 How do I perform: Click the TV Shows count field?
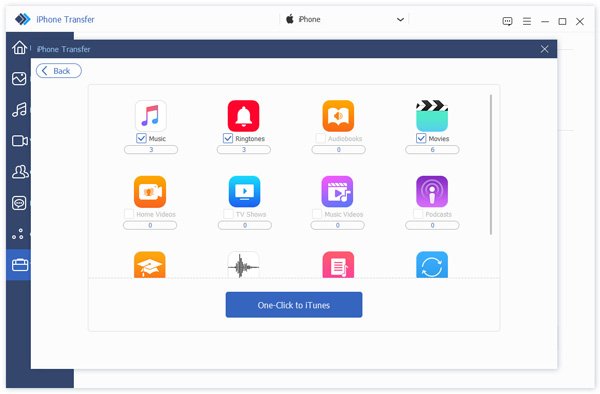[245, 225]
